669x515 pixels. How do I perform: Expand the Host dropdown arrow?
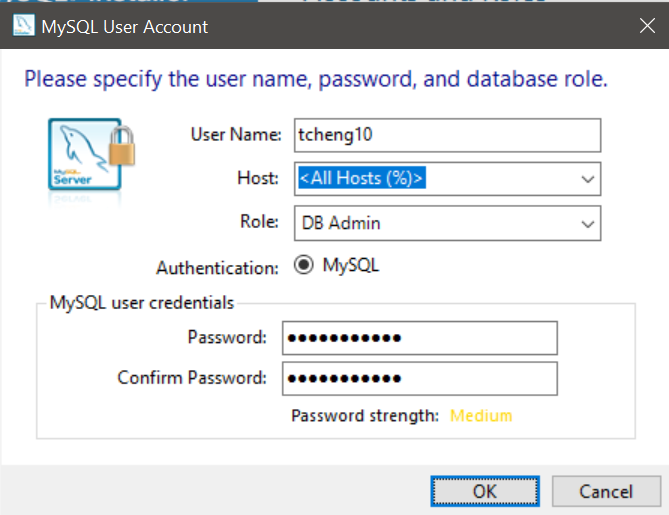click(x=587, y=179)
